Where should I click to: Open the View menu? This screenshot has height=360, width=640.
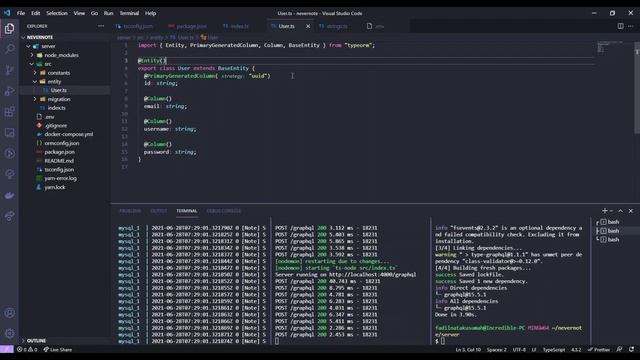click(x=79, y=13)
